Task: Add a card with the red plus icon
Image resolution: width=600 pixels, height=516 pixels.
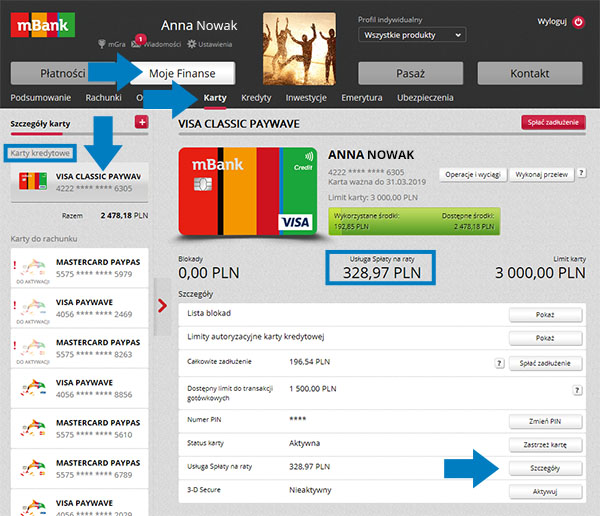Action: pyautogui.click(x=142, y=122)
